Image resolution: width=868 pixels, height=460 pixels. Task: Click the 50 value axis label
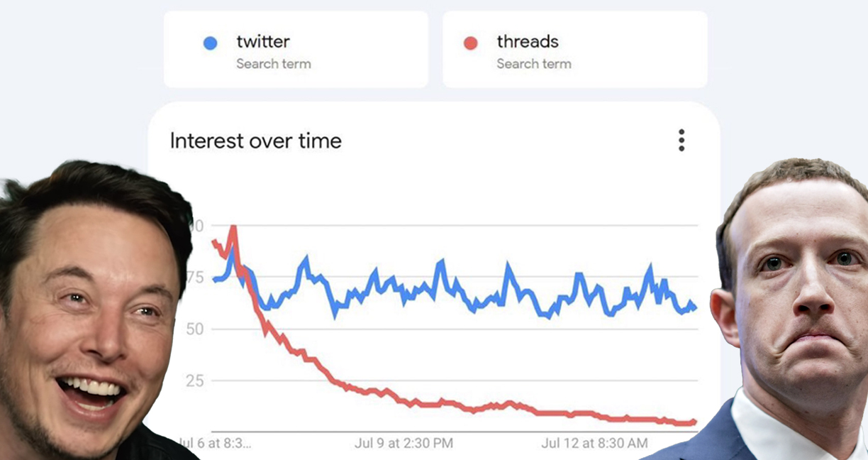195,329
